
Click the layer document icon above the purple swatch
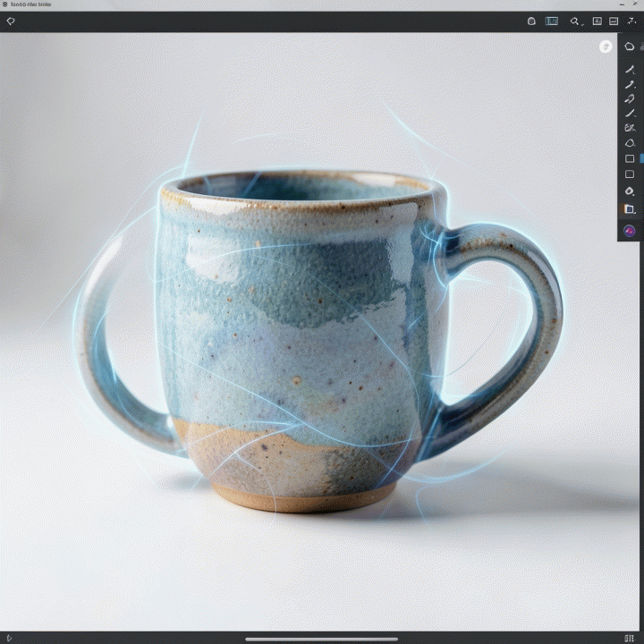[x=629, y=209]
